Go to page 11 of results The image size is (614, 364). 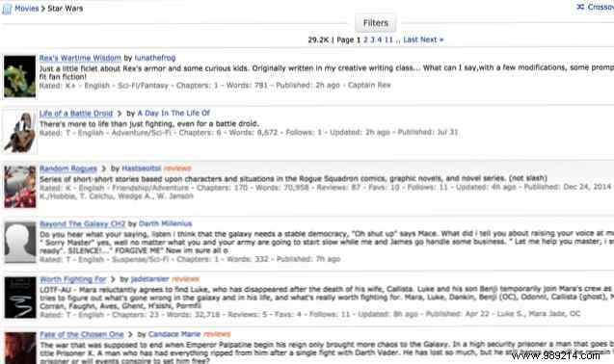click(x=388, y=39)
